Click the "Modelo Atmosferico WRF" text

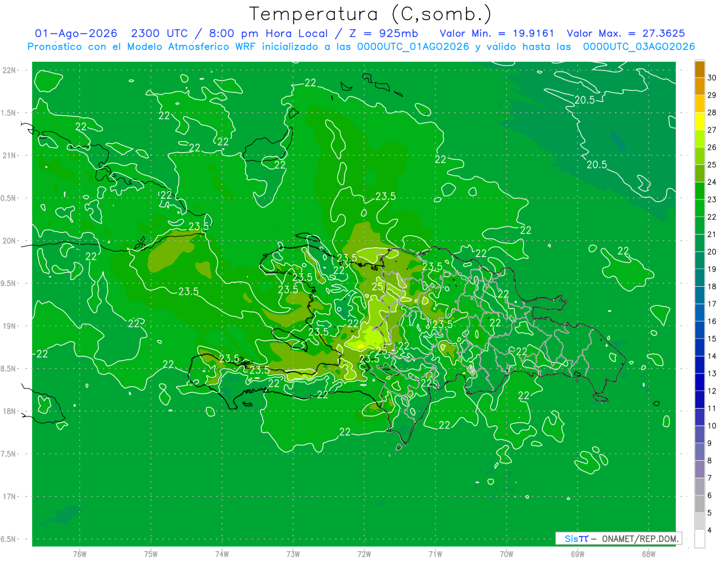tap(186, 47)
